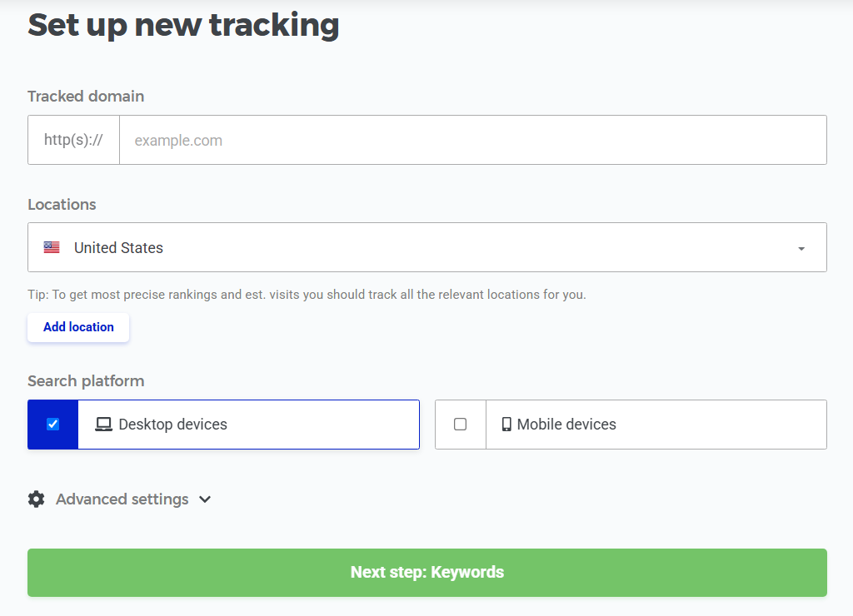The height and width of the screenshot is (616, 853).
Task: Click the Search platform label
Action: (x=86, y=381)
